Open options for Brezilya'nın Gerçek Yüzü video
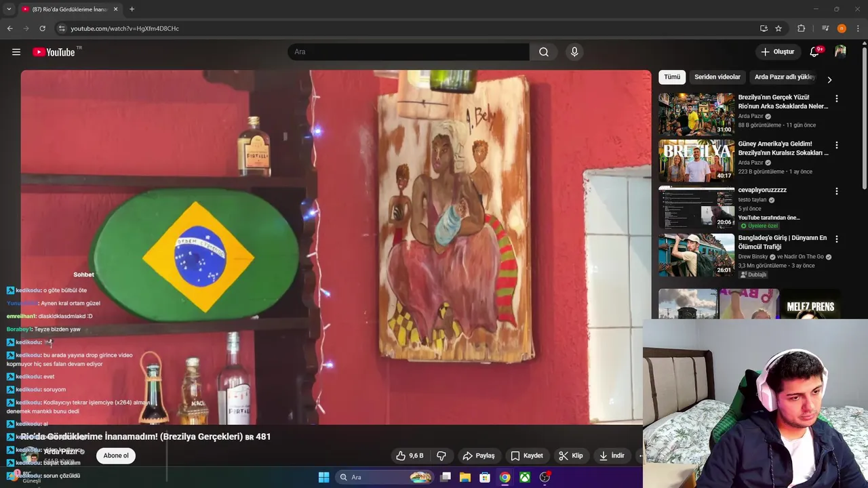The width and height of the screenshot is (868, 488). (836, 99)
